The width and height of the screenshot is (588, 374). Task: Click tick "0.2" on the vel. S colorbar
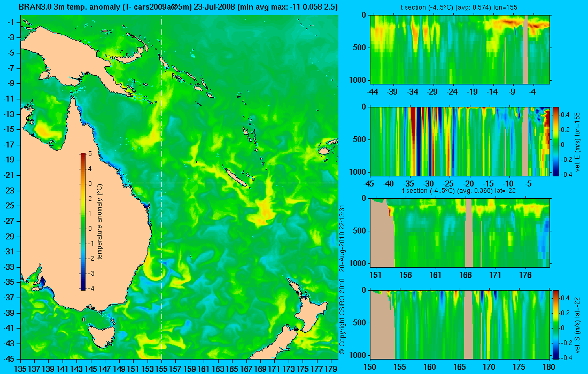[x=566, y=313]
